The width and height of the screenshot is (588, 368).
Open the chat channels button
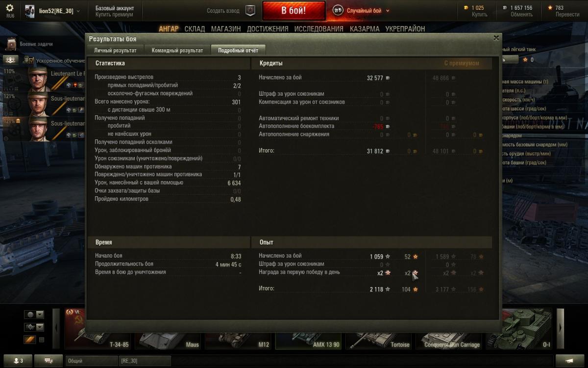point(49,361)
